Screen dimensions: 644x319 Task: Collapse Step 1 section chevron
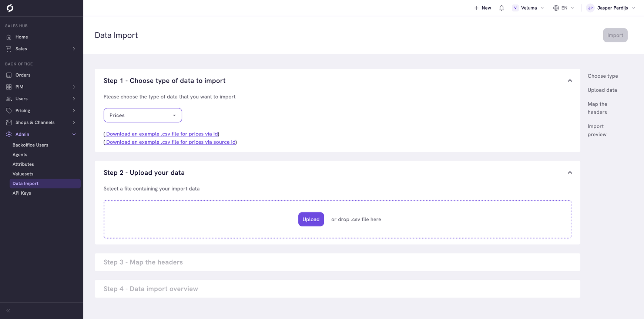coord(570,81)
